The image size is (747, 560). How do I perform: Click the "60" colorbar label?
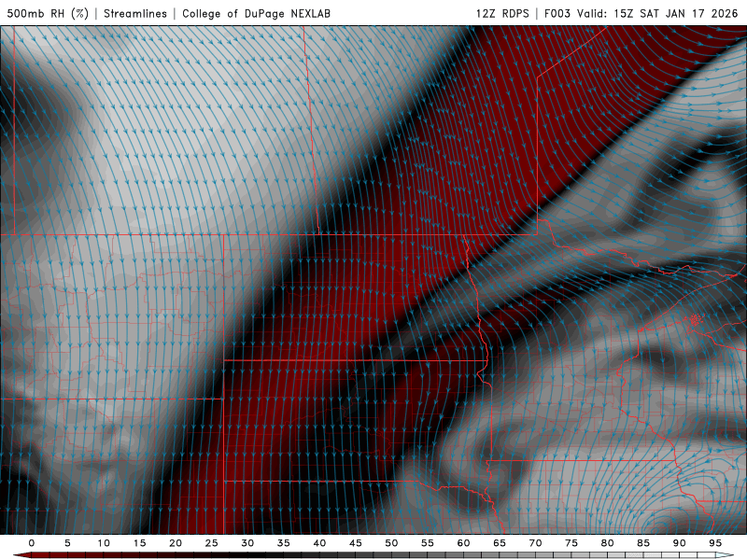pyautogui.click(x=463, y=543)
